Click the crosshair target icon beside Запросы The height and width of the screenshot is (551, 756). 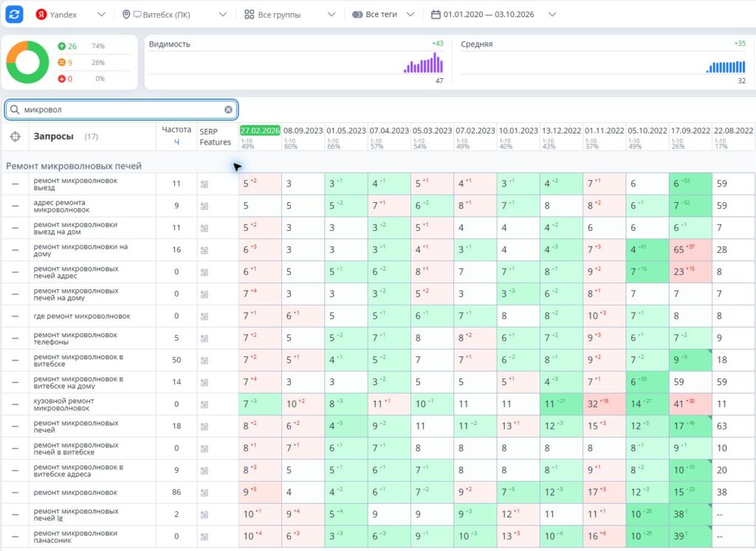pos(15,136)
